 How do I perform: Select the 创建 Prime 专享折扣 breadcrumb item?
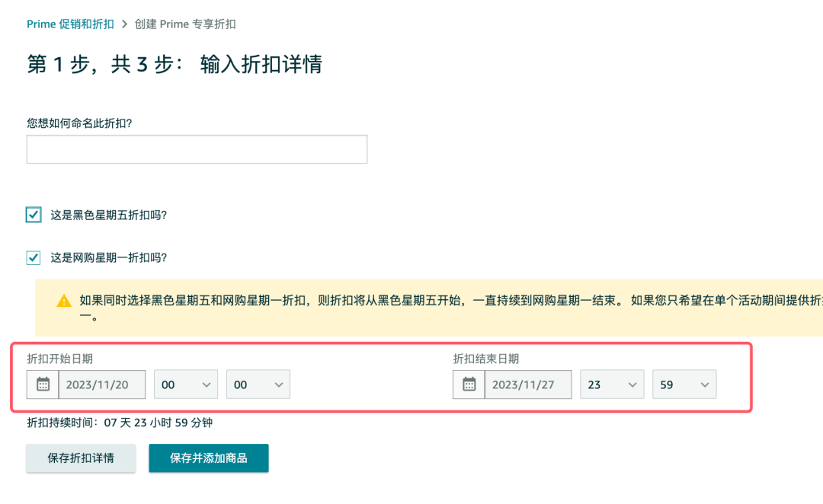pos(185,24)
